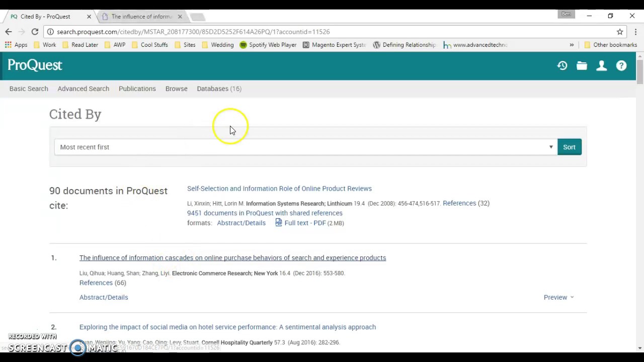The image size is (644, 362).
Task: Click the Sort button
Action: (x=569, y=147)
